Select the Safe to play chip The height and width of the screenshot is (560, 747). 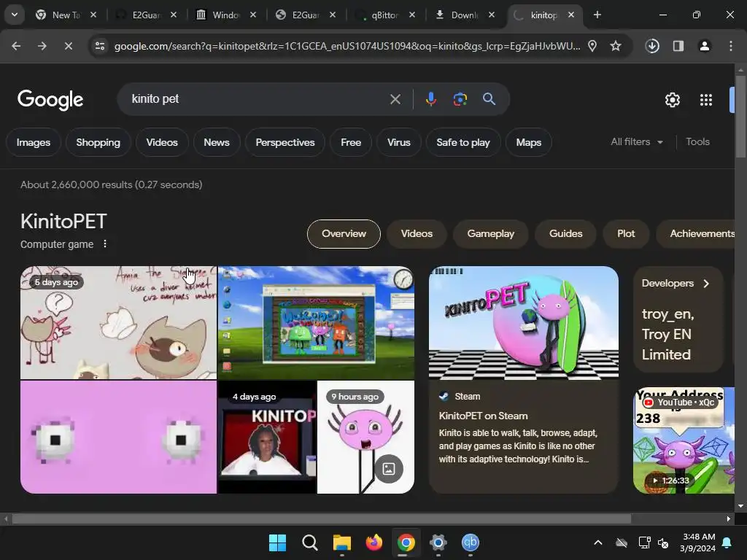pos(463,142)
